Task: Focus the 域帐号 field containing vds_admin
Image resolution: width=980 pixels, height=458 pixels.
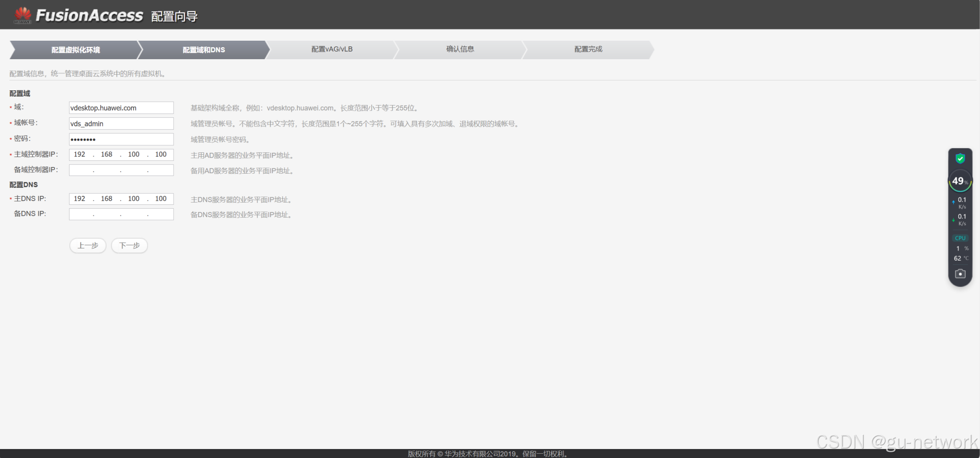Action: click(x=121, y=123)
